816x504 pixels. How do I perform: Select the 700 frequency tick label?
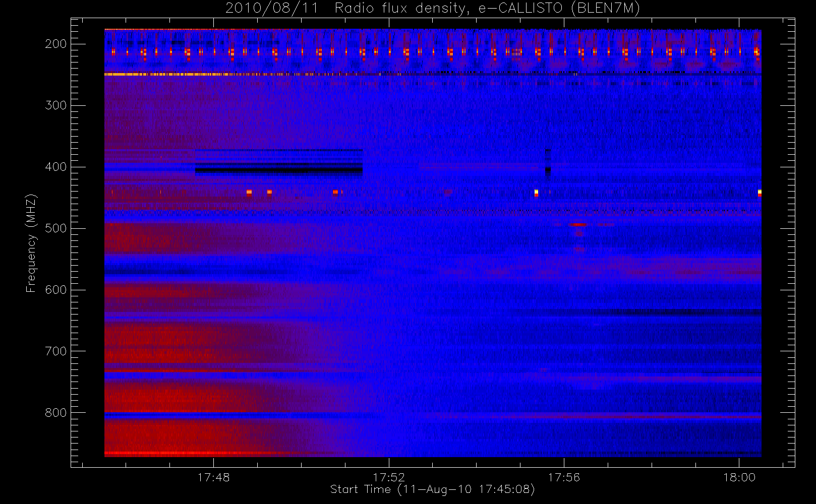click(56, 351)
